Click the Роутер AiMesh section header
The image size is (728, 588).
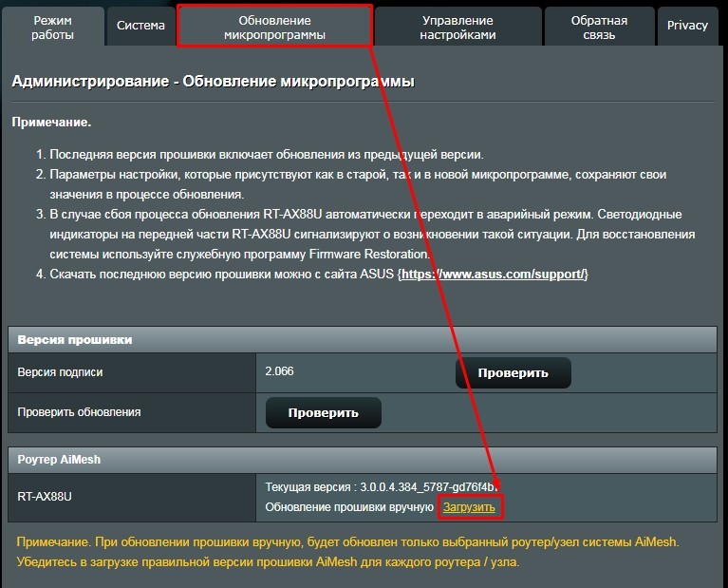(x=363, y=460)
